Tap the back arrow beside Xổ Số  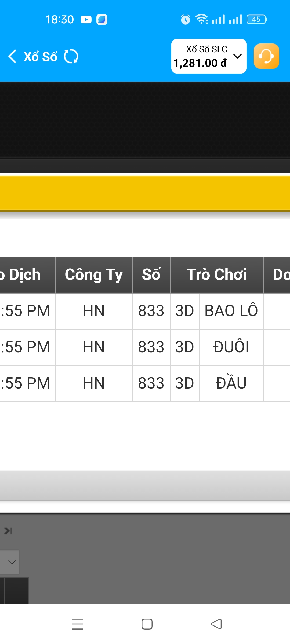point(12,56)
